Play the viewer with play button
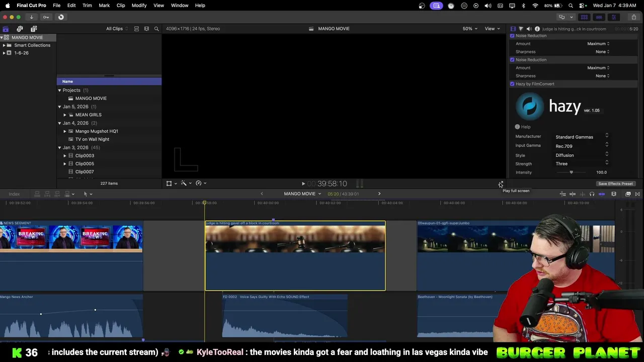Viewport: 644px width, 362px height. click(x=303, y=184)
